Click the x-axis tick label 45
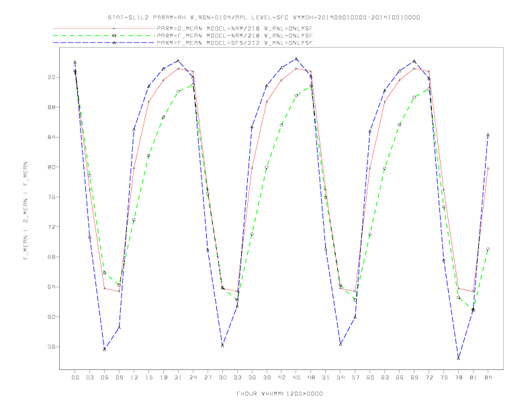 [296, 377]
